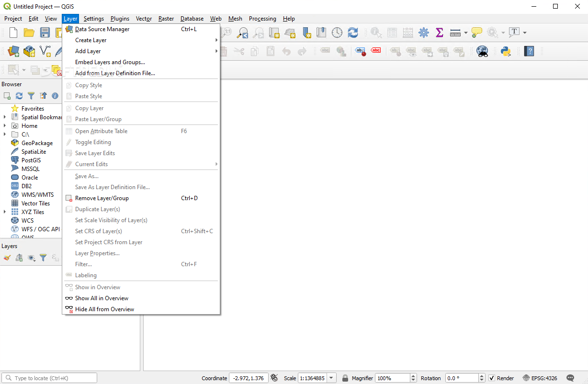
Task: Select Show All in Overview
Action: click(x=141, y=298)
